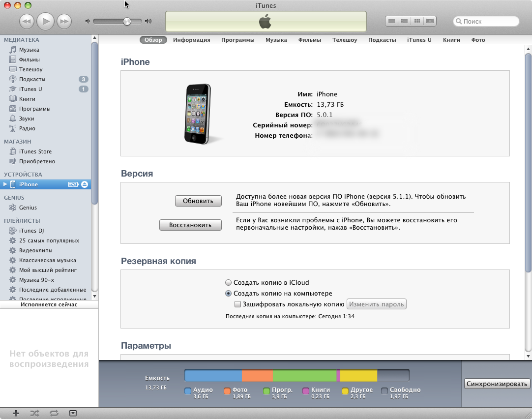Screen dimensions: 532x419
Task: Click the capacity bar Аудио segment
Action: click(x=213, y=375)
